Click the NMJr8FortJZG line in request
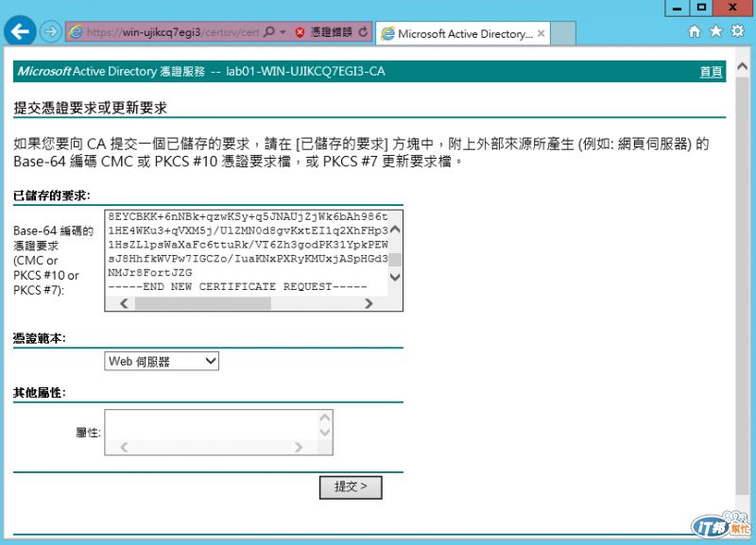 [x=150, y=273]
